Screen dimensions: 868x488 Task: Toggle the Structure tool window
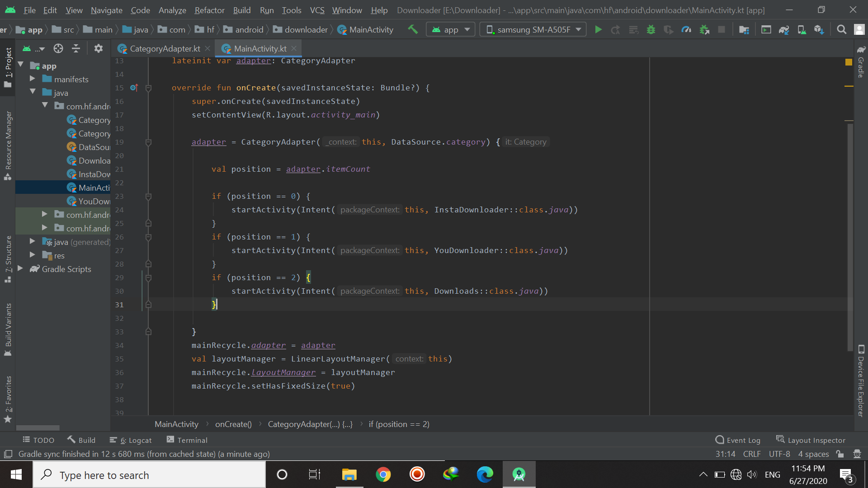8,259
